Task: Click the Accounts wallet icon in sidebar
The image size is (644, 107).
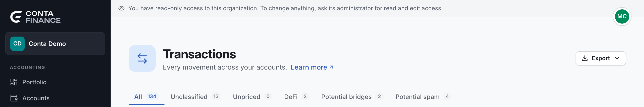Action: tap(14, 98)
